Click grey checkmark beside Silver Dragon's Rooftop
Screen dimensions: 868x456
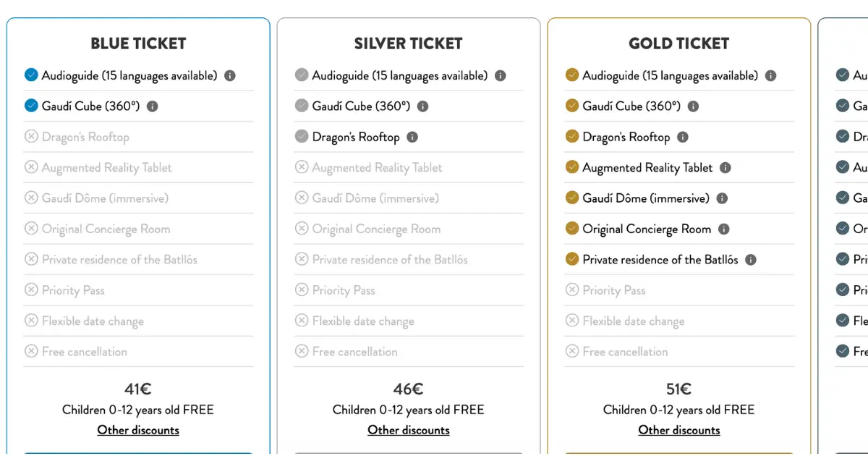pyautogui.click(x=302, y=136)
